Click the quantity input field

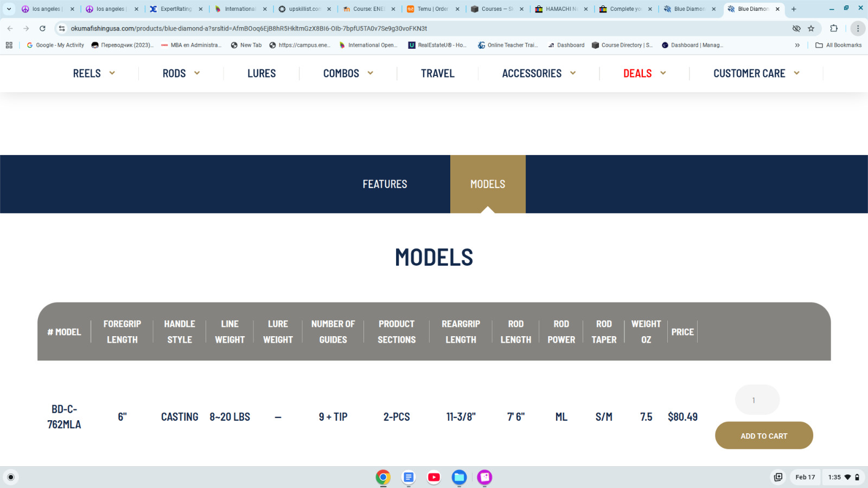(x=757, y=400)
